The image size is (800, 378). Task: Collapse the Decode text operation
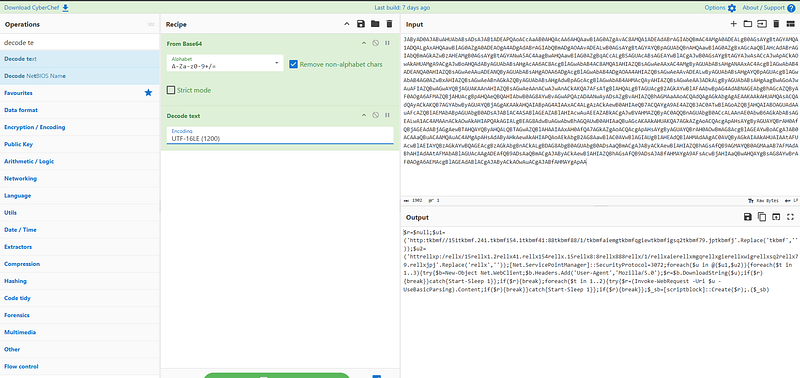[364, 115]
